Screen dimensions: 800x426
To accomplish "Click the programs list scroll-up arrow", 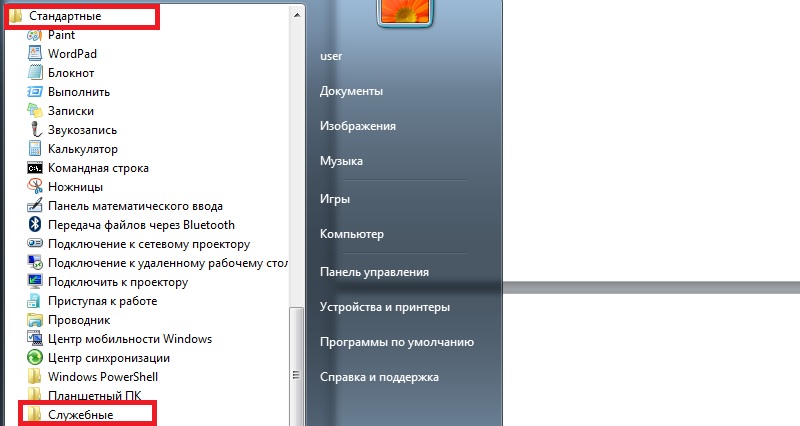I will pos(296,15).
